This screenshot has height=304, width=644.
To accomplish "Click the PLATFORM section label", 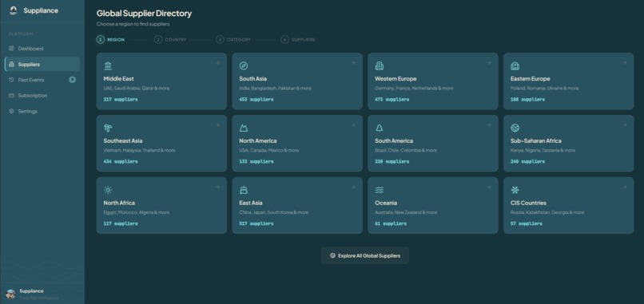I will coord(21,34).
